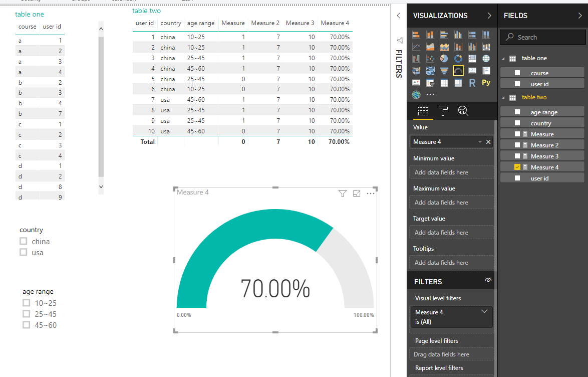Collapse the Visualizations pane chevron

click(489, 16)
